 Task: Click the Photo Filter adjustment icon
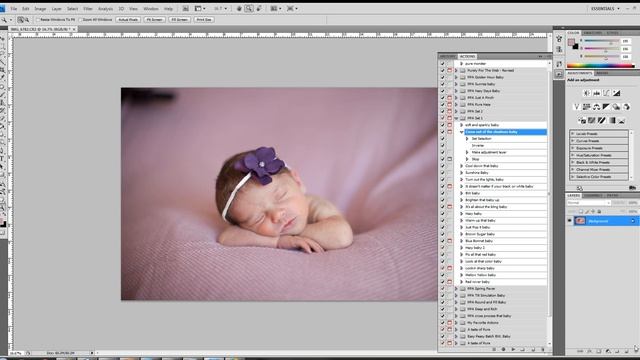tap(616, 107)
